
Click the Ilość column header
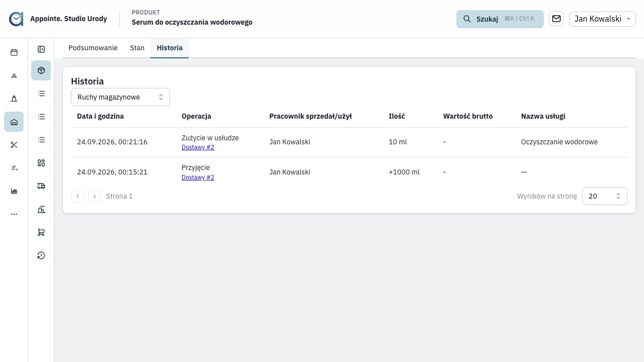(397, 116)
